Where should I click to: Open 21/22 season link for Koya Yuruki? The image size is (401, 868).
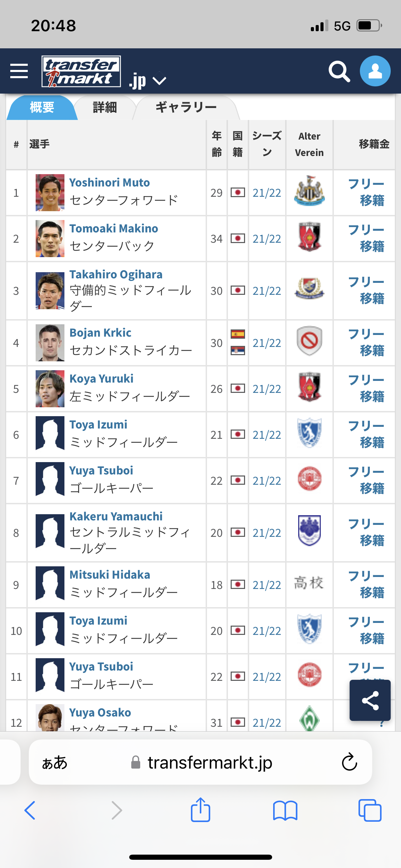point(267,389)
